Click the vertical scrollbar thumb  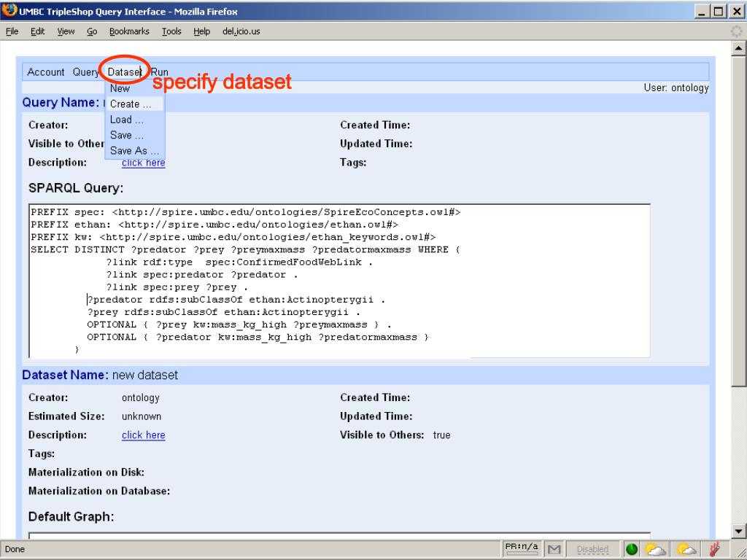point(738,221)
